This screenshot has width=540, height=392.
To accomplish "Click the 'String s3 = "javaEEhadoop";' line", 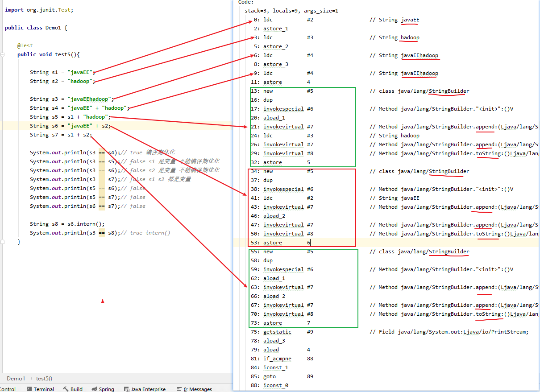I will point(72,99).
